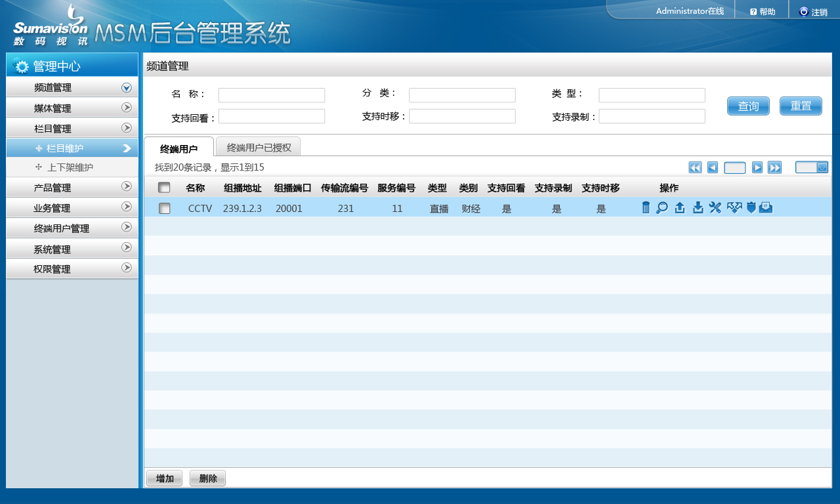This screenshot has height=504, width=840.
Task: Click the 注销 logout link text
Action: pyautogui.click(x=819, y=12)
